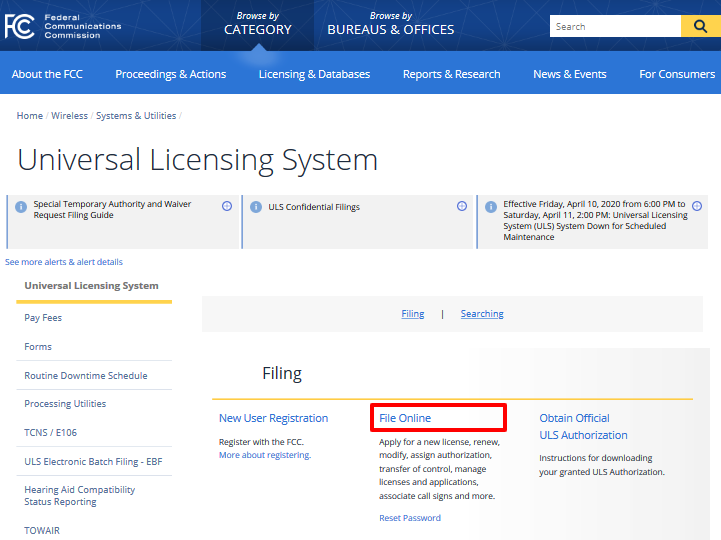
Task: Open Proceedings & Actions menu
Action: (171, 74)
